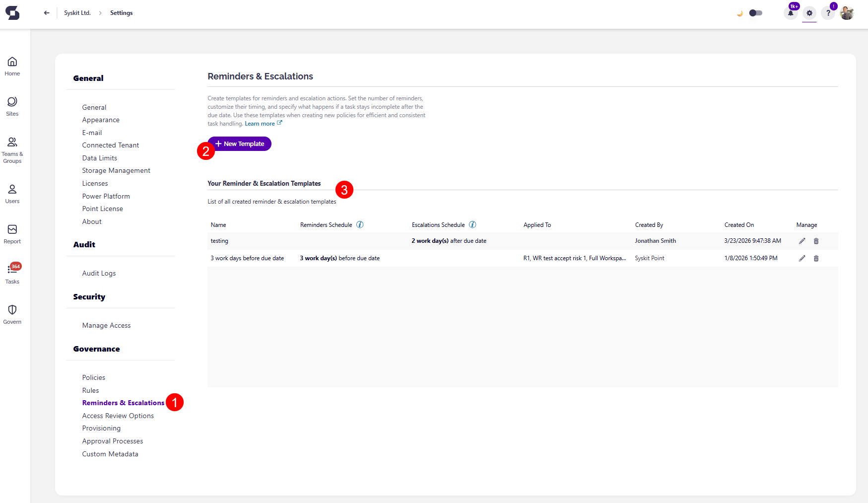The width and height of the screenshot is (868, 503).
Task: Show Escalations Schedule info icon
Action: 472,225
